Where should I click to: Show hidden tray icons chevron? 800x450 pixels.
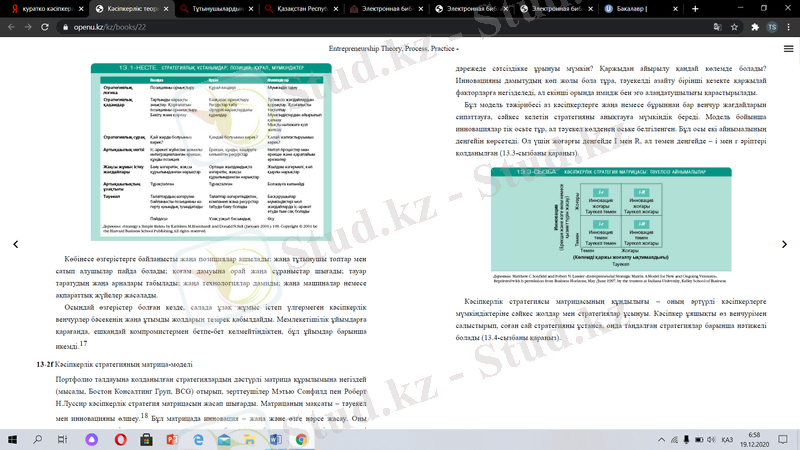coord(661,439)
